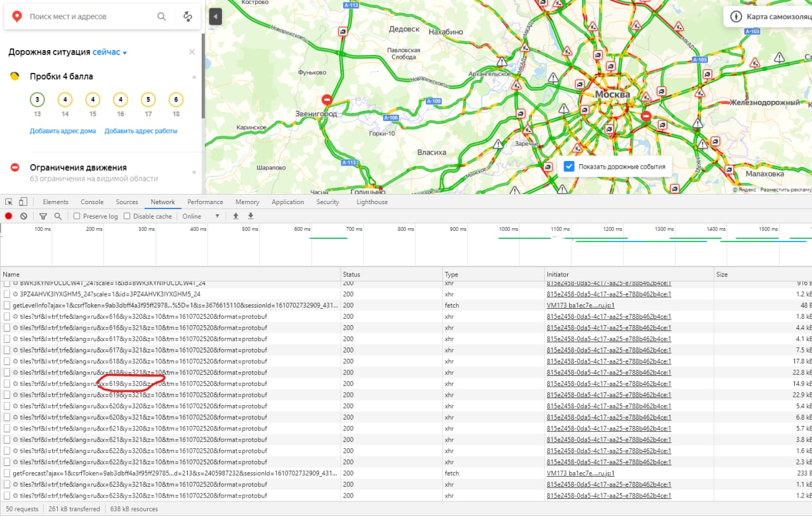Viewport: 812px width, 516px height.
Task: Collapse the sidebar with the dark arrow button
Action: [216, 16]
